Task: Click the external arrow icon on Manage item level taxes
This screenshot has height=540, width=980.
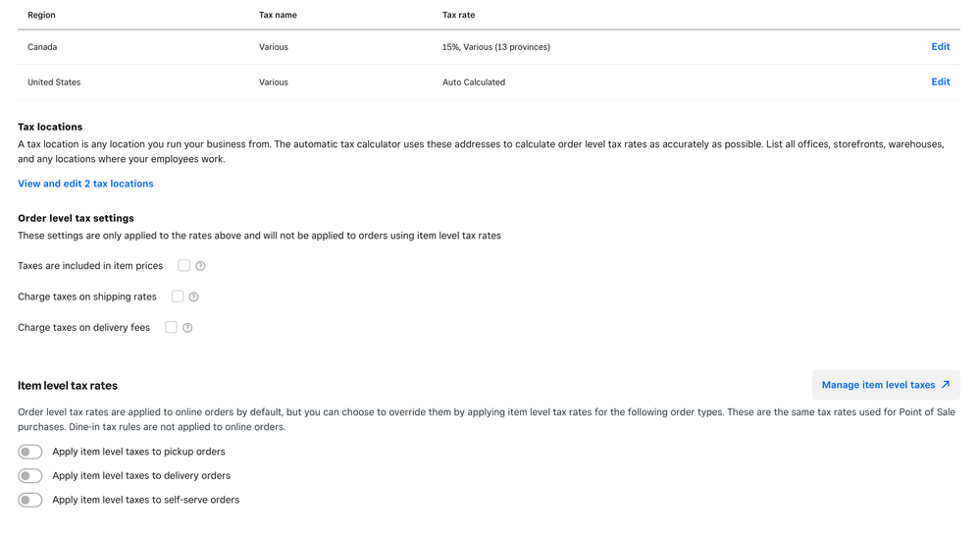Action: (x=946, y=385)
